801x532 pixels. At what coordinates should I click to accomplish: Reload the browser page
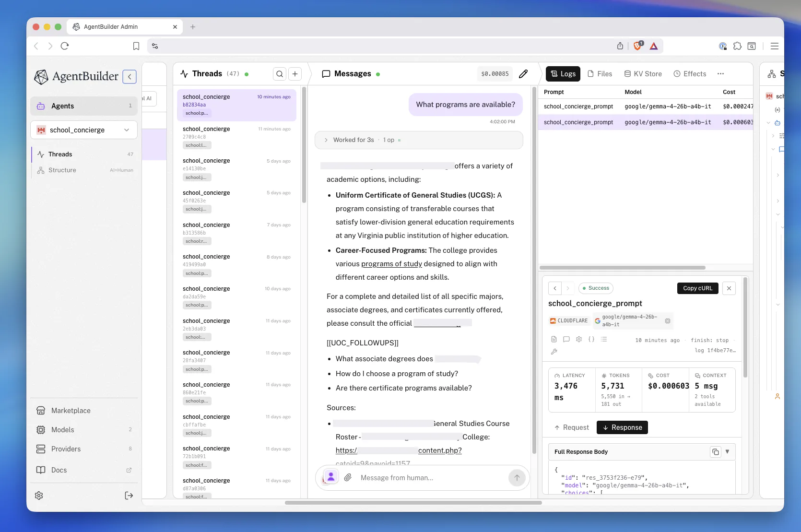pos(65,46)
